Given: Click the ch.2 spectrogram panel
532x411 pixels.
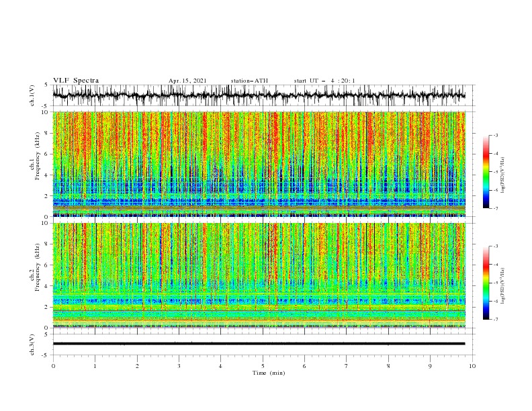Looking at the screenshot, I should pyautogui.click(x=259, y=275).
